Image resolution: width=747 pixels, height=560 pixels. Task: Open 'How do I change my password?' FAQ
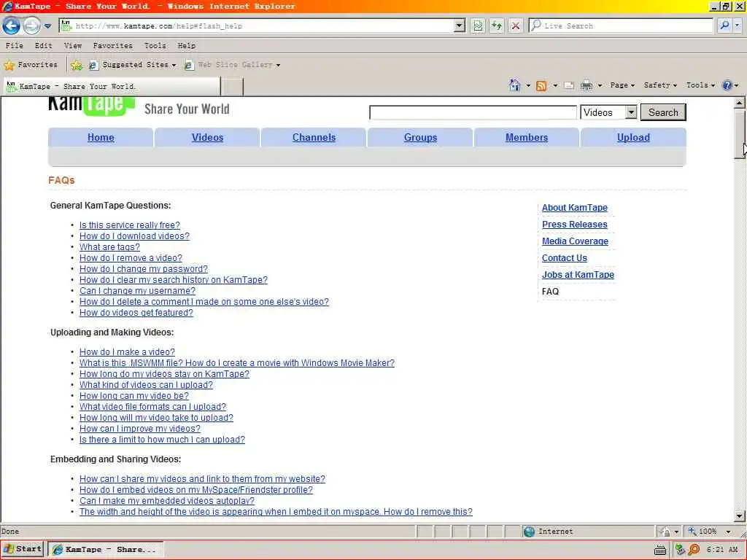coord(144,269)
